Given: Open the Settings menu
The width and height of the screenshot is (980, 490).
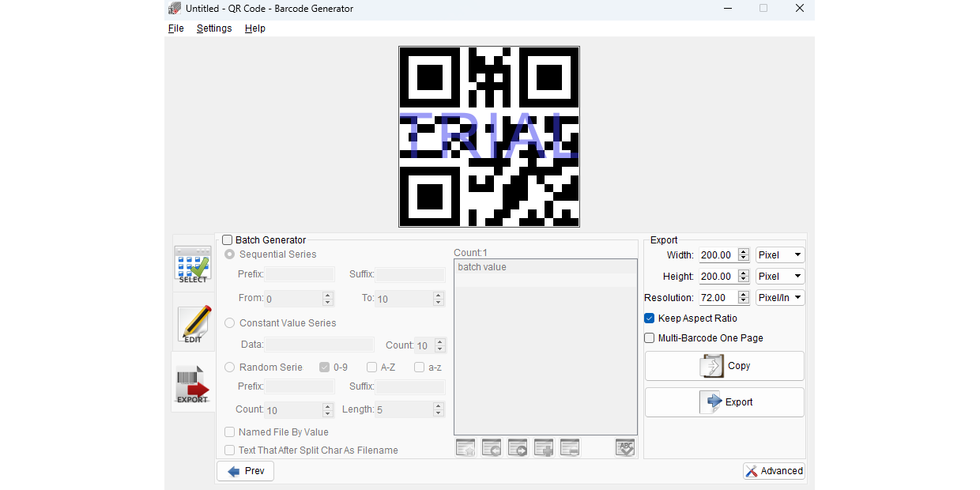Looking at the screenshot, I should pyautogui.click(x=214, y=28).
